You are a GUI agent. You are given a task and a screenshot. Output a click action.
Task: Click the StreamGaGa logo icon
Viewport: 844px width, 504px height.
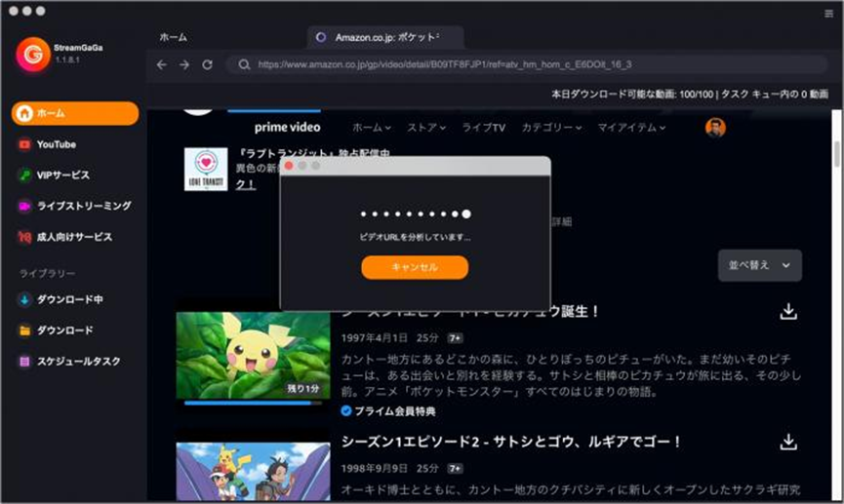pos(33,55)
